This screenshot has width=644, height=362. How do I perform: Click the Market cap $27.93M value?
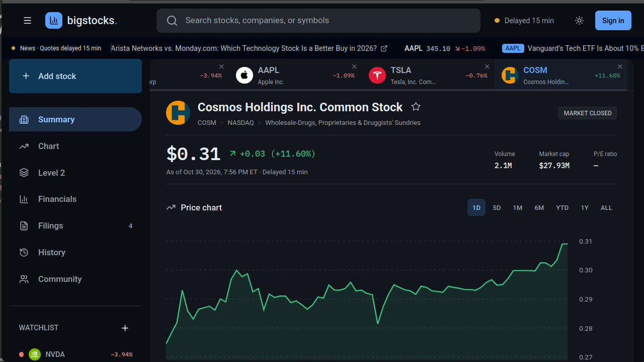click(x=554, y=166)
